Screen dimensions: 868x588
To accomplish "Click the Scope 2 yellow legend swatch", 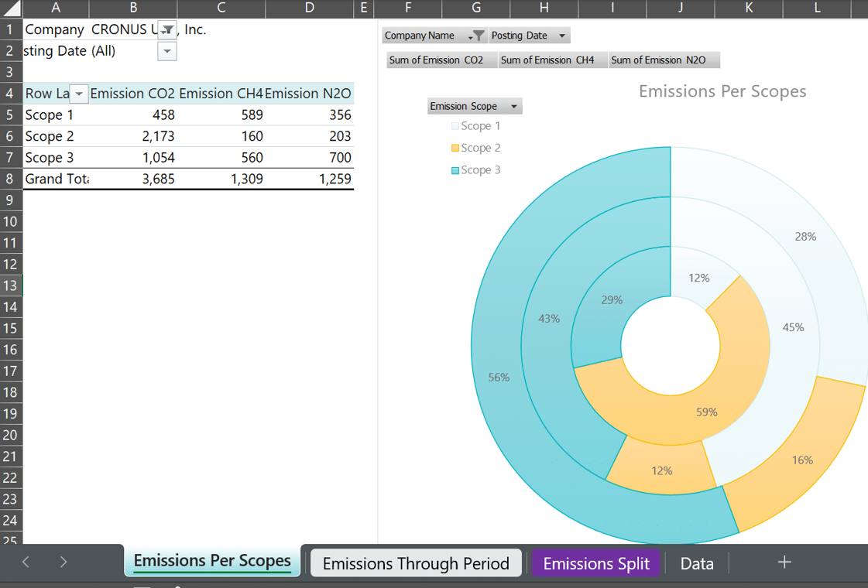I will 455,148.
